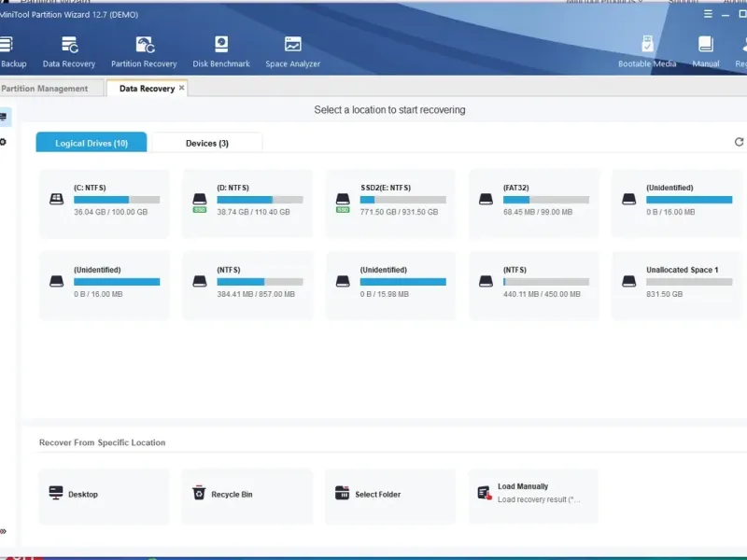Click the "384.41 MB / 857.00 MB" size text
747x560 pixels.
pos(256,294)
